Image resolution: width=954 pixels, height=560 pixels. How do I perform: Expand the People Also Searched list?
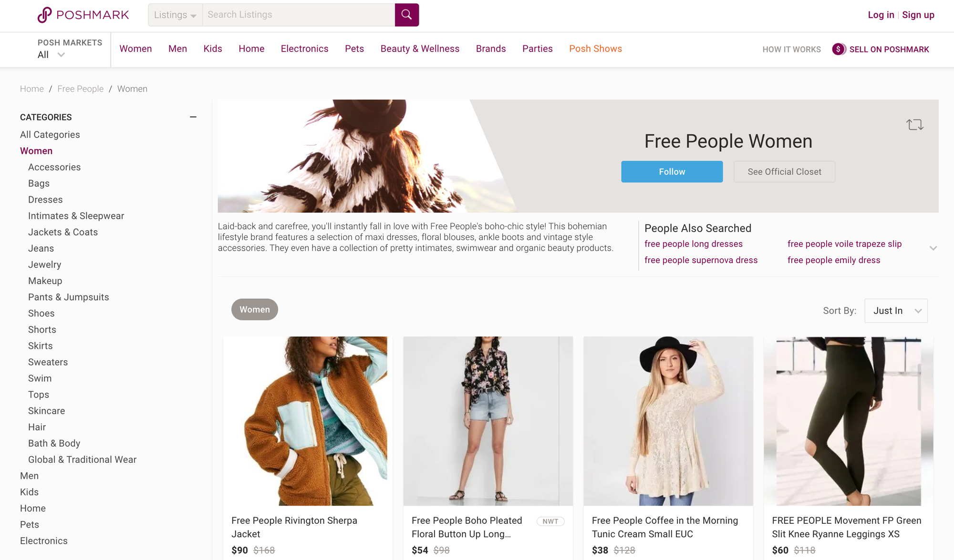933,248
